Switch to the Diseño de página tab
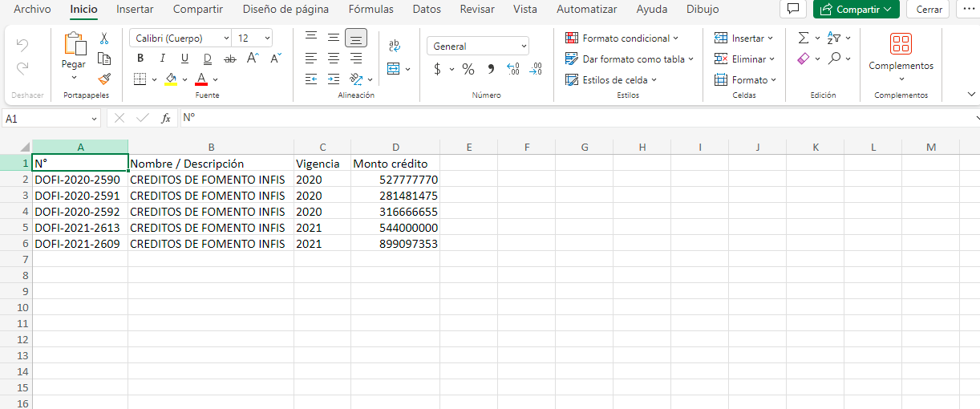 click(x=285, y=10)
